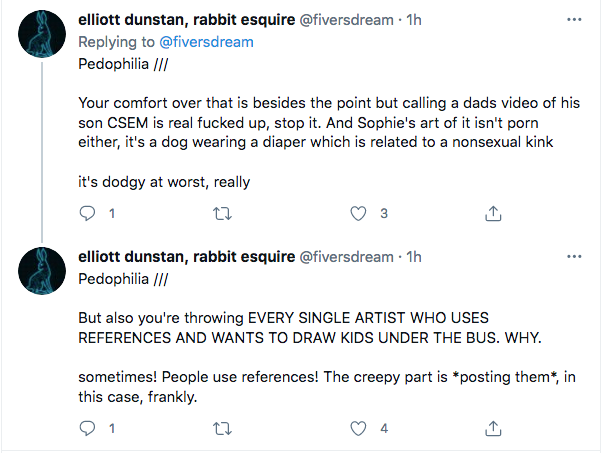Open the @fiversdream replying-to link

(x=206, y=42)
